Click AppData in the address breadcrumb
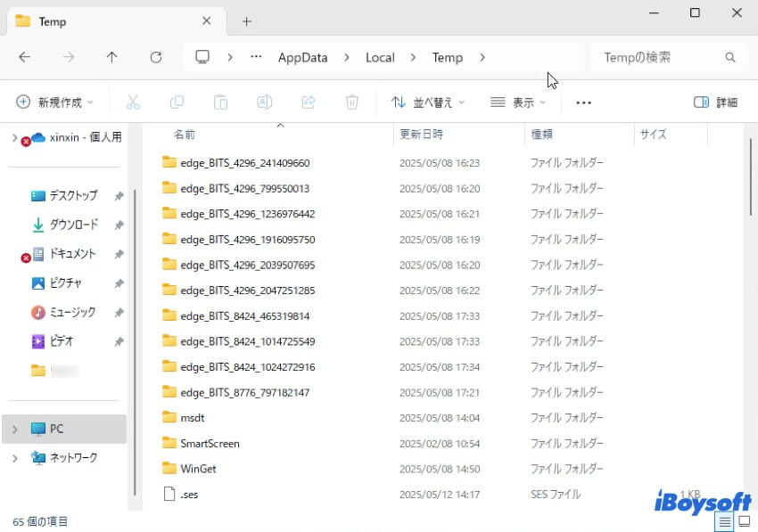This screenshot has width=758, height=532. pyautogui.click(x=302, y=57)
